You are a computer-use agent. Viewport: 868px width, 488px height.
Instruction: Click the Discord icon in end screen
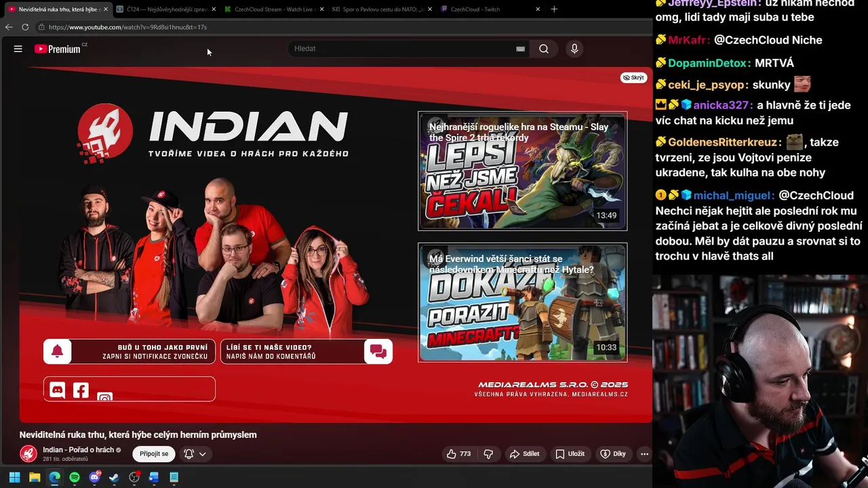pos(58,390)
